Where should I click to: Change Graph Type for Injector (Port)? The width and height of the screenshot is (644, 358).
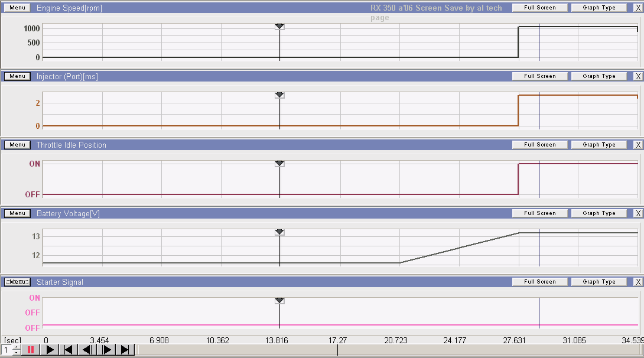[599, 76]
